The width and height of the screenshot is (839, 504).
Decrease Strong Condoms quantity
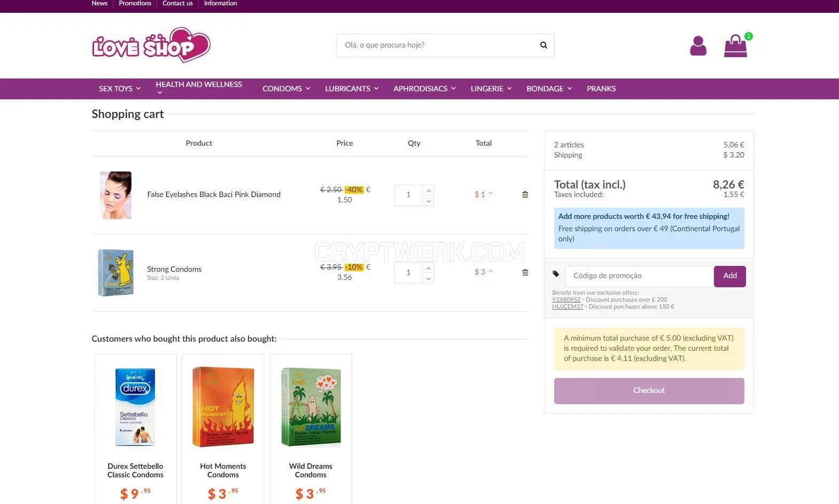point(428,278)
